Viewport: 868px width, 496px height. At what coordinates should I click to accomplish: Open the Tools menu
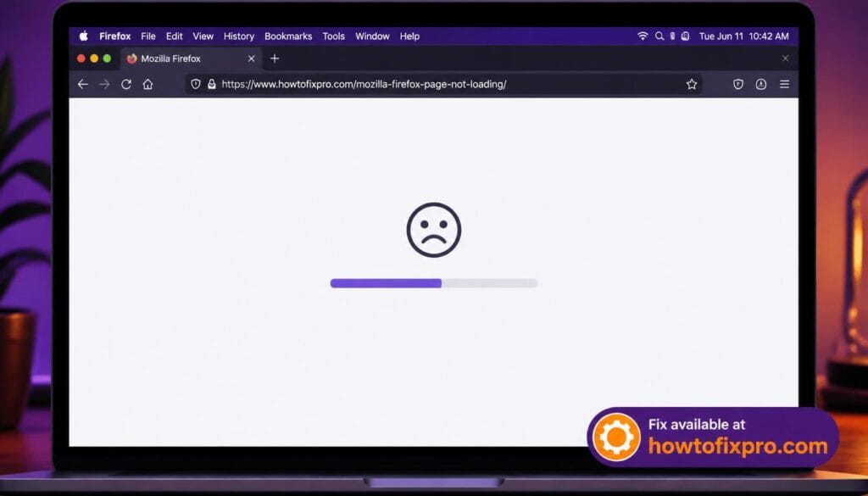pyautogui.click(x=334, y=36)
